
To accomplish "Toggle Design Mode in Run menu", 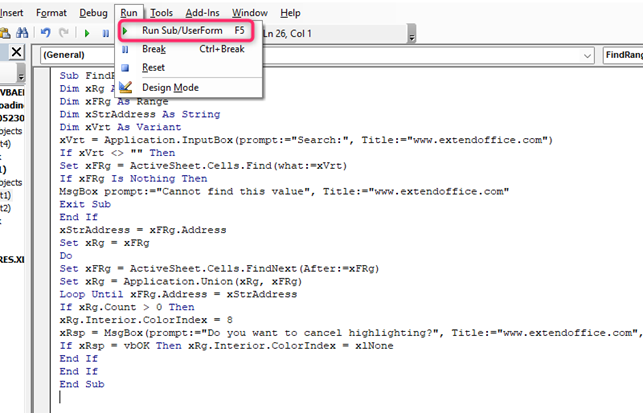I will pyautogui.click(x=170, y=87).
